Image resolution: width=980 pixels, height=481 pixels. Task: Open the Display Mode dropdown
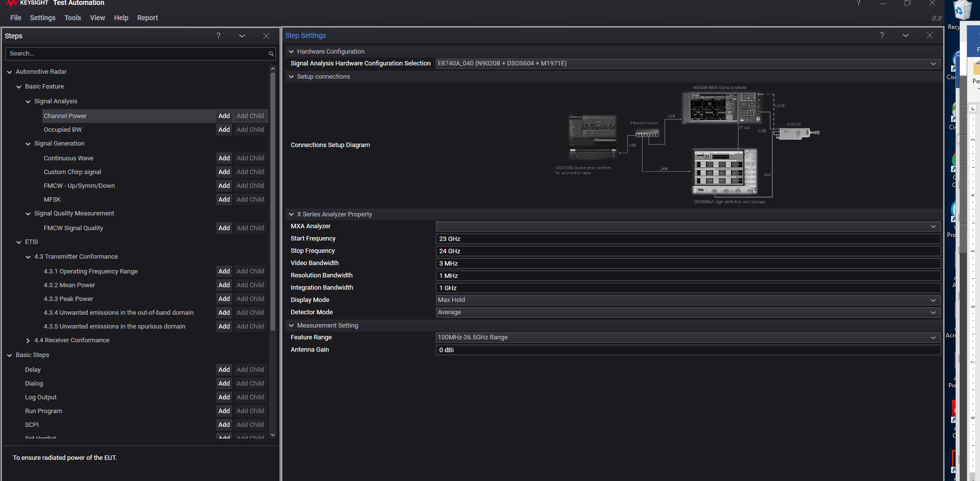(688, 300)
